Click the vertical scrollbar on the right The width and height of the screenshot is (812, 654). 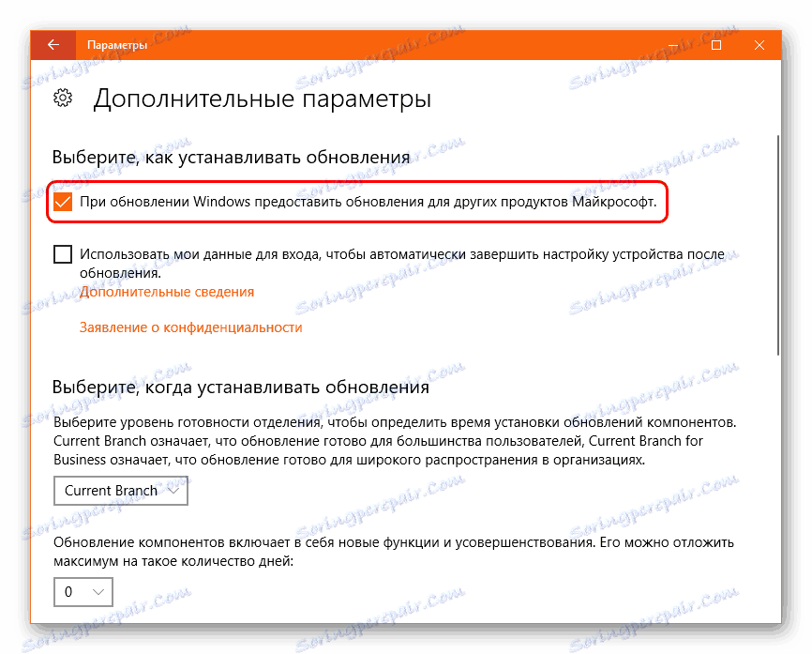click(778, 245)
